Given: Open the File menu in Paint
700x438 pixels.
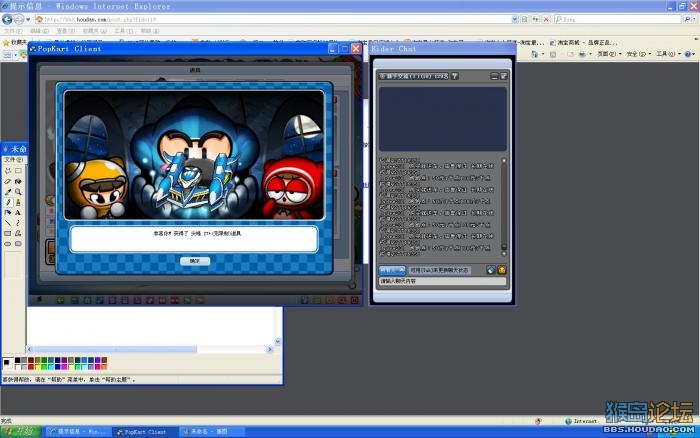Looking at the screenshot, I should [x=12, y=159].
